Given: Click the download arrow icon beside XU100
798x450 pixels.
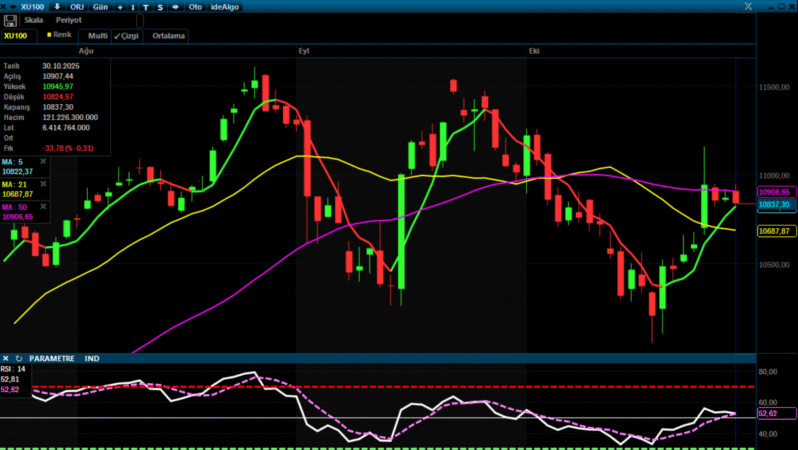Looking at the screenshot, I should pyautogui.click(x=56, y=6).
